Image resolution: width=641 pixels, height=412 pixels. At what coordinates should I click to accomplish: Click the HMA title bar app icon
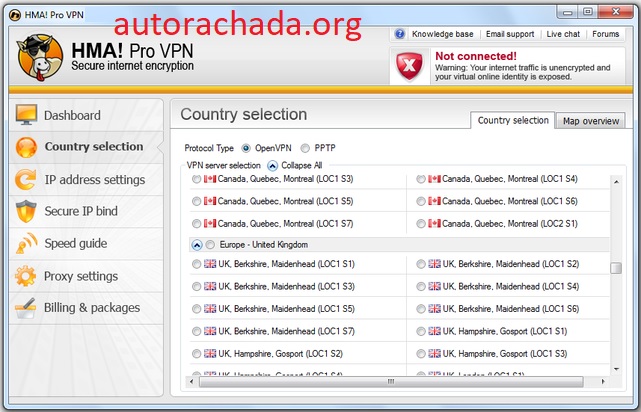coord(15,15)
